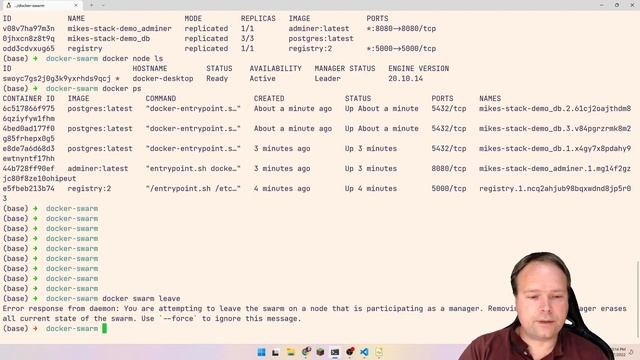Image resolution: width=640 pixels, height=360 pixels.
Task: Open the Windows Start menu
Action: click(261, 352)
